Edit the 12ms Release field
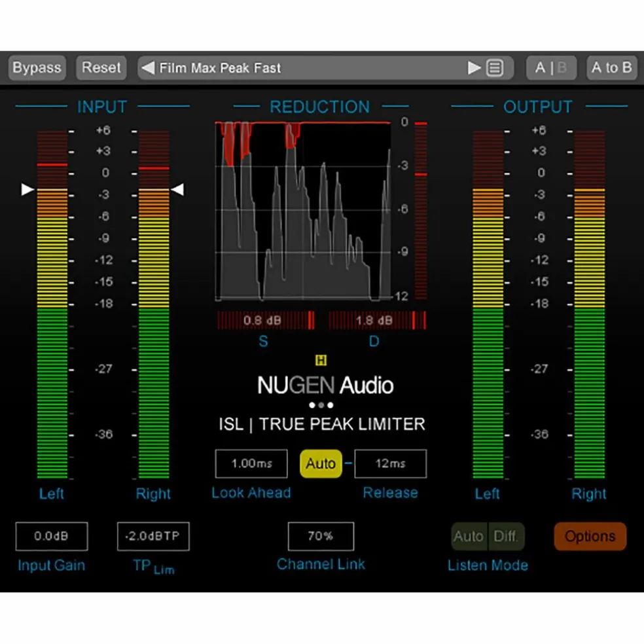 [x=391, y=464]
